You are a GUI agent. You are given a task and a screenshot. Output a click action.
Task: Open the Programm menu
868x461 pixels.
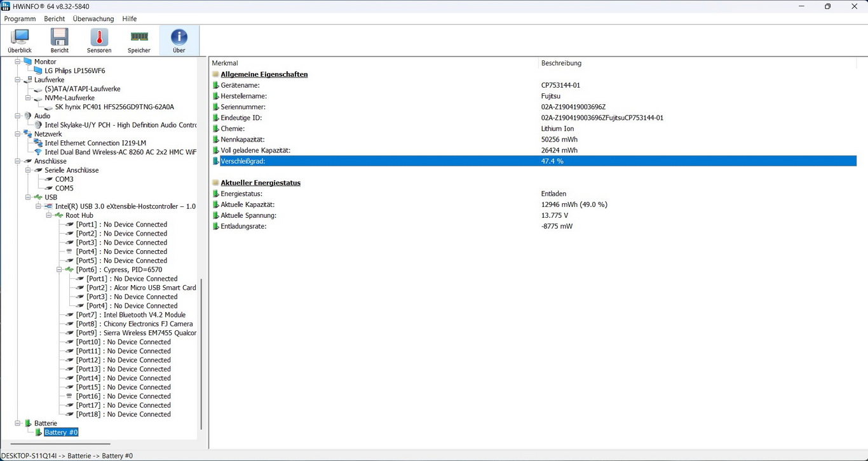tap(20, 19)
